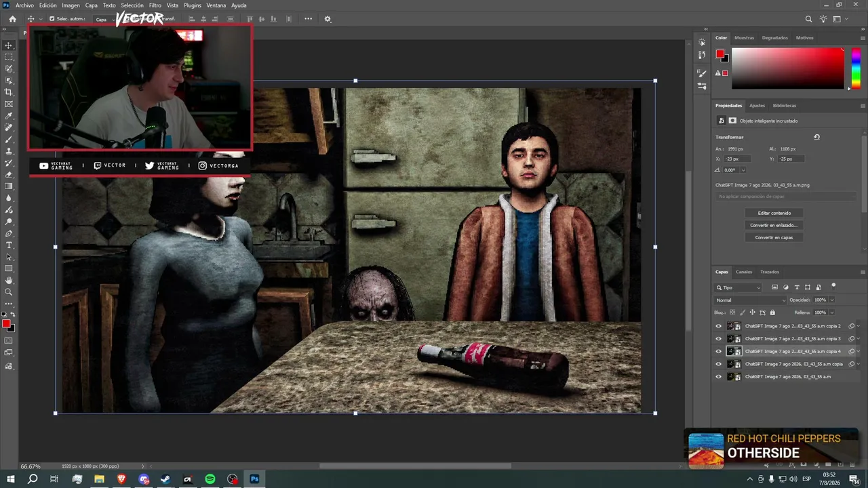Open the Capas panel options menu
This screenshot has height=488, width=868.
click(x=863, y=272)
